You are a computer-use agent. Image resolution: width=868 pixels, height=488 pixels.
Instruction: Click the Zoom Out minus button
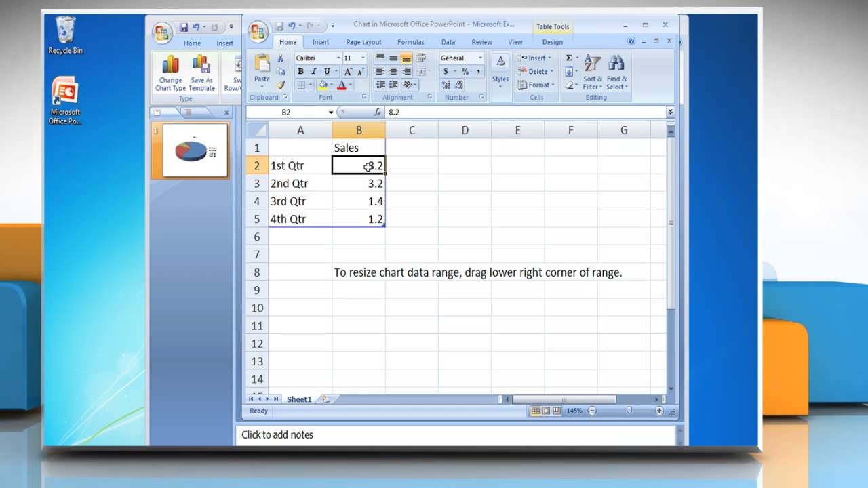point(592,411)
